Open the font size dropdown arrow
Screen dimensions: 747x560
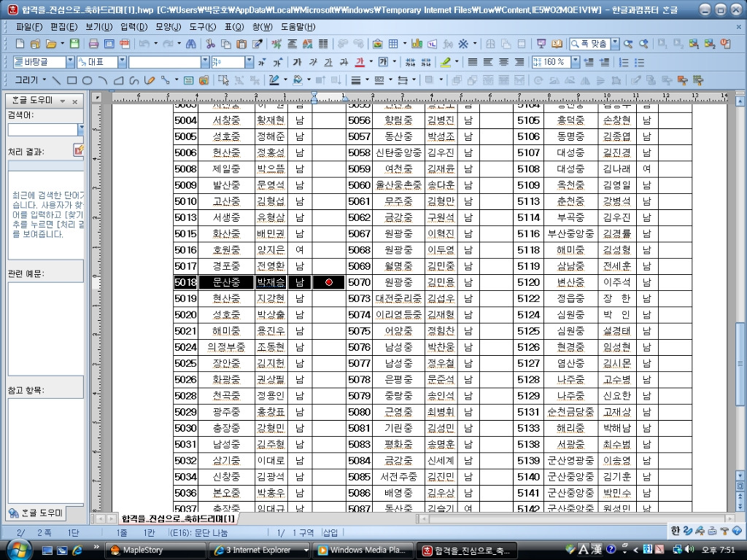(249, 62)
